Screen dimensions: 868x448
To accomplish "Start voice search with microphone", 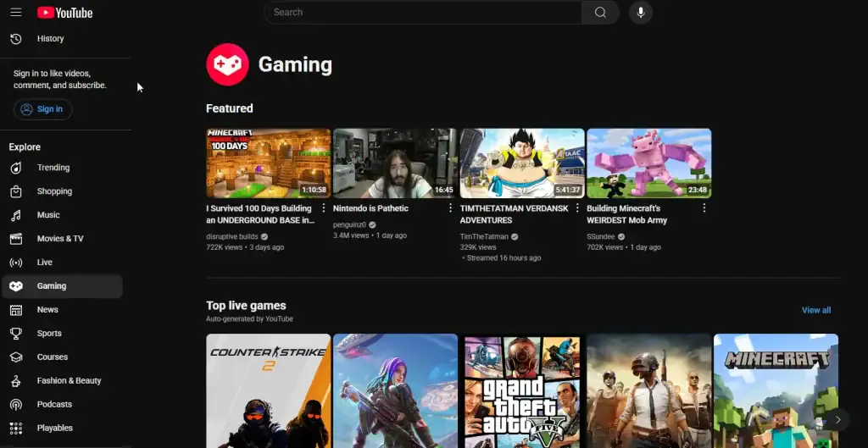I will tap(641, 12).
